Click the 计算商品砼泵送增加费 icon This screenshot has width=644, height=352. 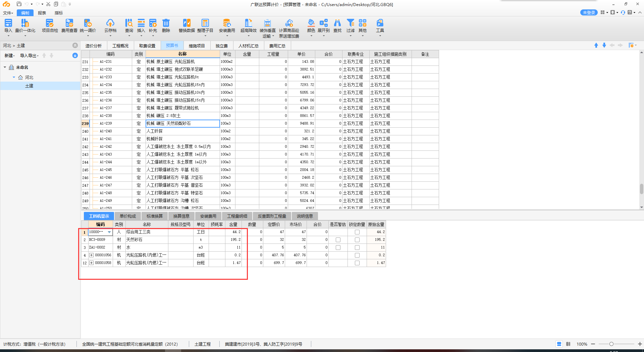289,28
